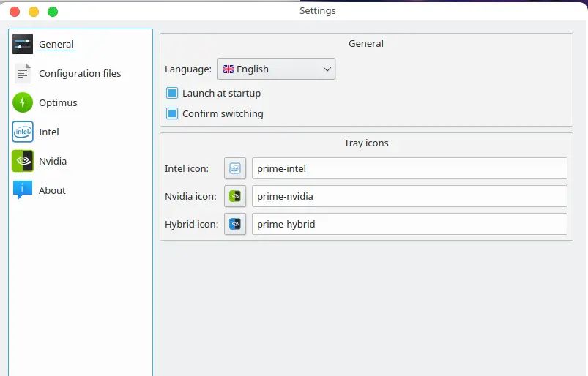Screen dimensions: 588x376
Task: Maximize Settings window with green button
Action: [x=53, y=12]
